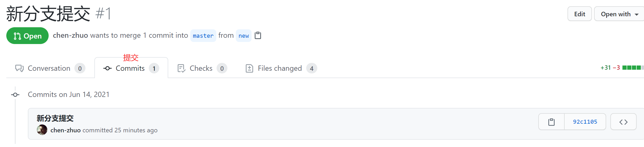The width and height of the screenshot is (644, 147).
Task: Browse repository at this commit code icon
Action: tap(623, 122)
